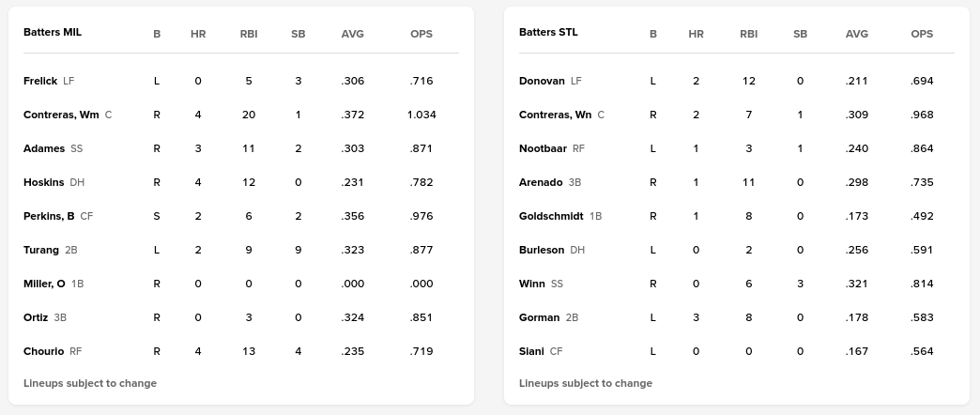
Task: Select Nootbaar in the Cardinals batters
Action: click(x=543, y=148)
